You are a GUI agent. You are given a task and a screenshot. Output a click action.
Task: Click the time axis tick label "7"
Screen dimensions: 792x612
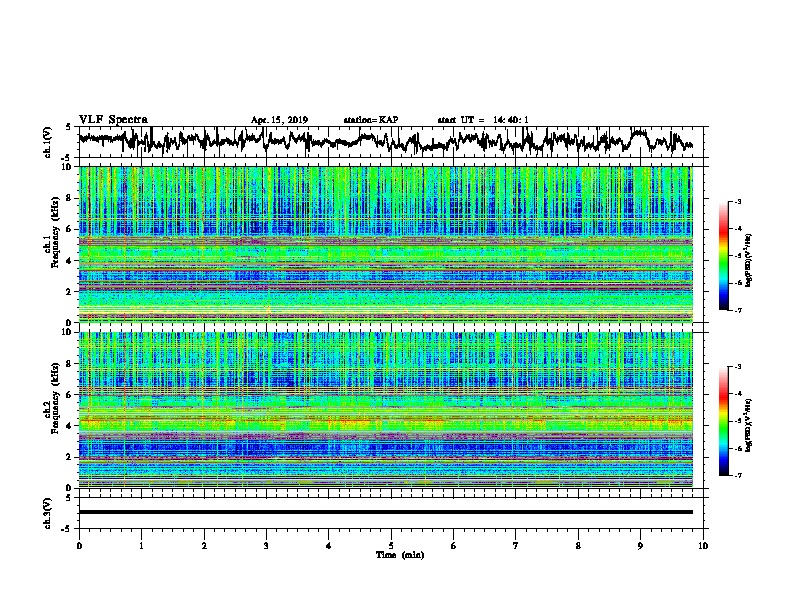click(516, 546)
